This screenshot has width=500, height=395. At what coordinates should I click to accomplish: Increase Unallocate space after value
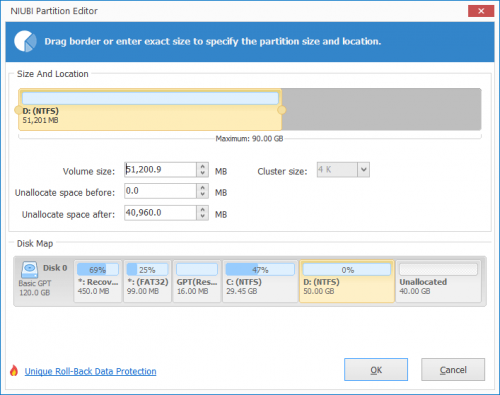pyautogui.click(x=202, y=209)
